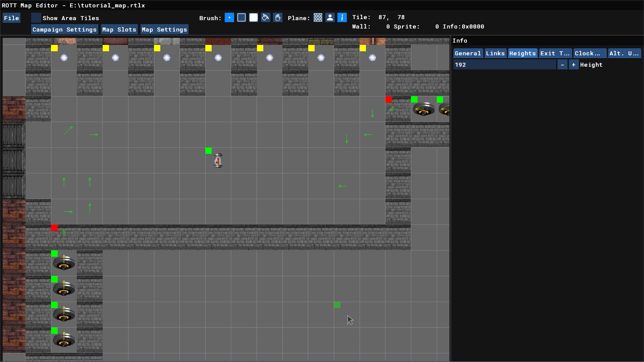The image size is (644, 362).
Task: Click the Campaign Settings button
Action: coord(64,29)
